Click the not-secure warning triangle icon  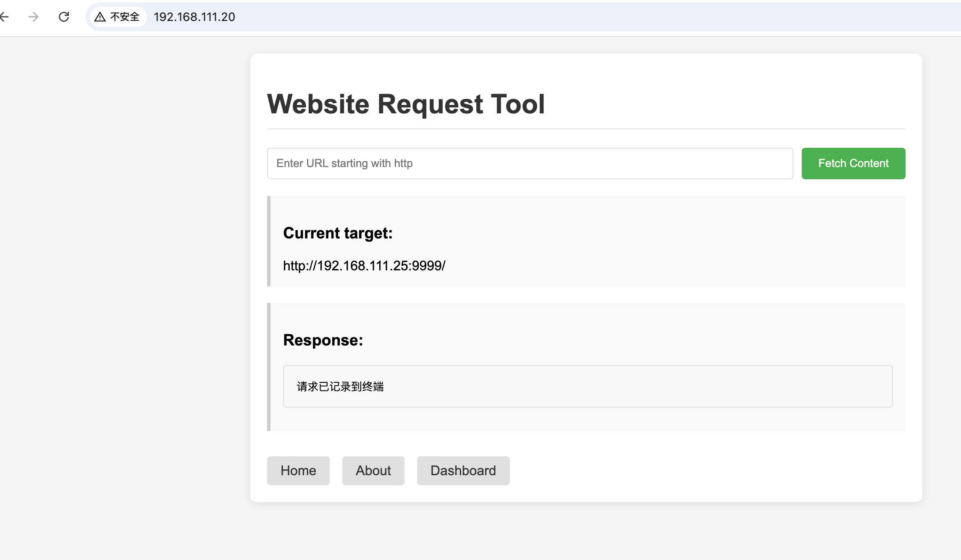[x=100, y=17]
